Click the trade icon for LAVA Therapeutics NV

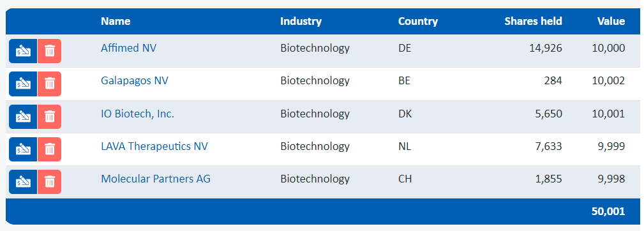[x=23, y=149]
